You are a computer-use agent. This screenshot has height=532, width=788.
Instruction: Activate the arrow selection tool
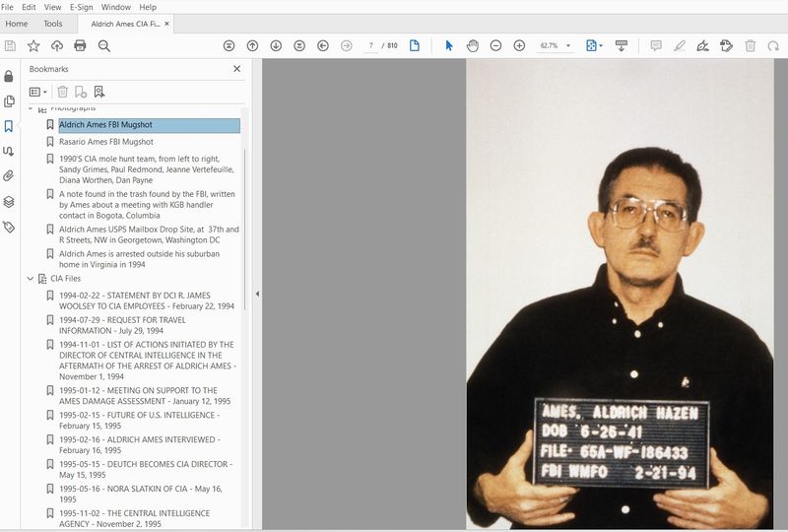[x=448, y=45]
